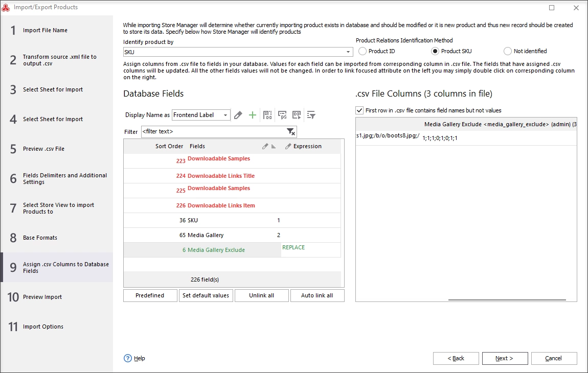Select the Product SKU radio button
The image size is (588, 373).
click(x=435, y=51)
